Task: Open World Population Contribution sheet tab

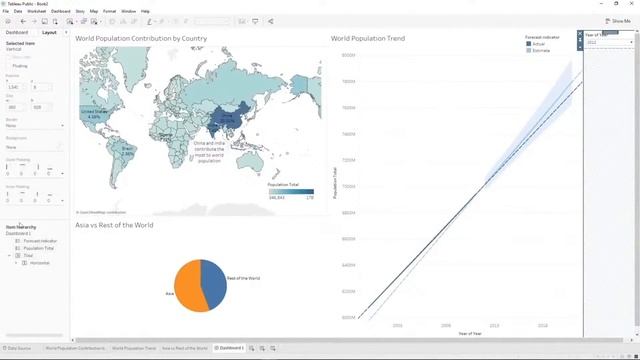Action: (x=75, y=348)
